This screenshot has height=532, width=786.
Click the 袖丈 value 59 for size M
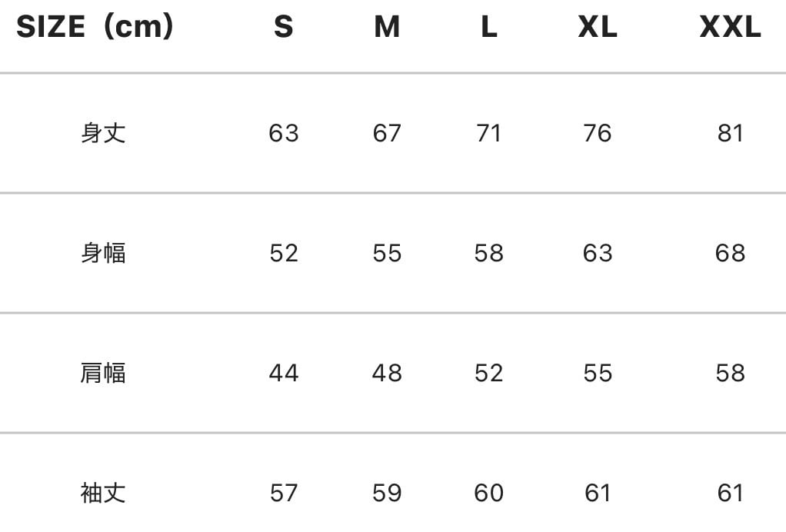387,493
